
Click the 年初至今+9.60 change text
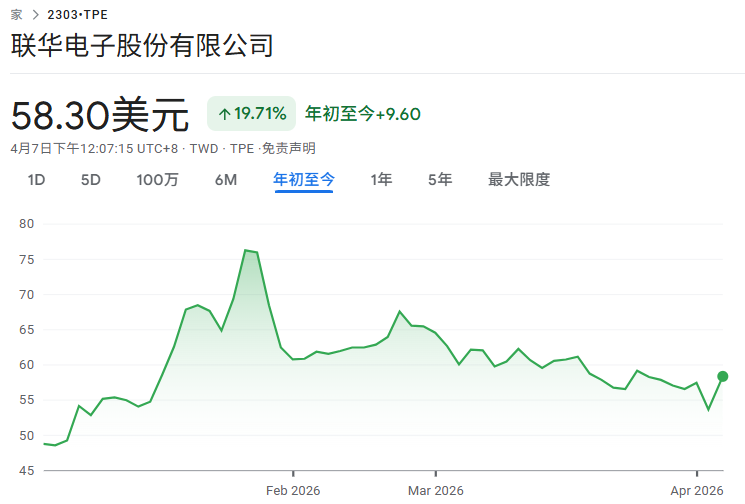tap(363, 114)
